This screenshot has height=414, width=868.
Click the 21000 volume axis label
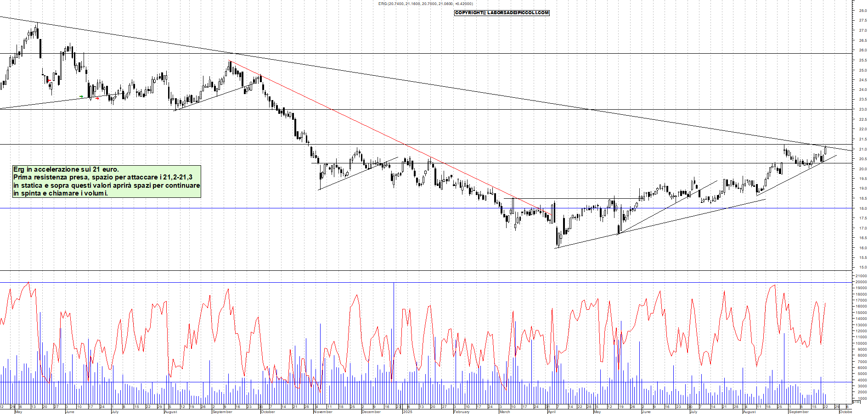(861, 276)
